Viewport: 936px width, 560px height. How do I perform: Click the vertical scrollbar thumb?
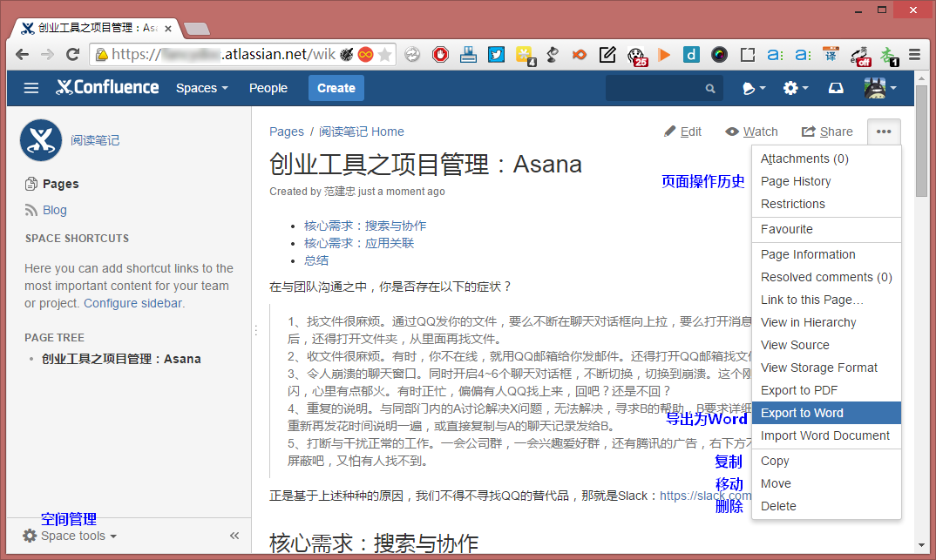point(921,141)
